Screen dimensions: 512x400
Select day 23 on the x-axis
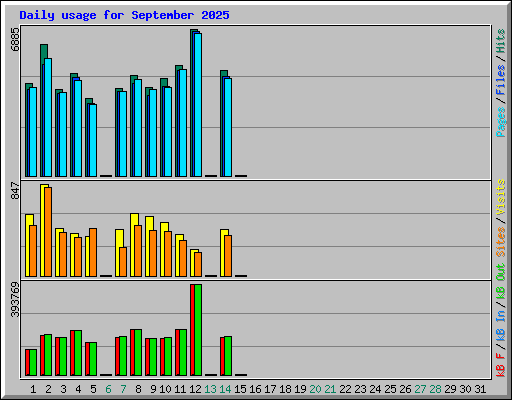click(360, 389)
